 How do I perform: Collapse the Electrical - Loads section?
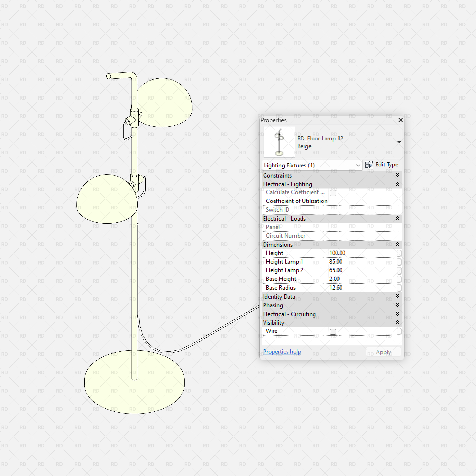(397, 218)
